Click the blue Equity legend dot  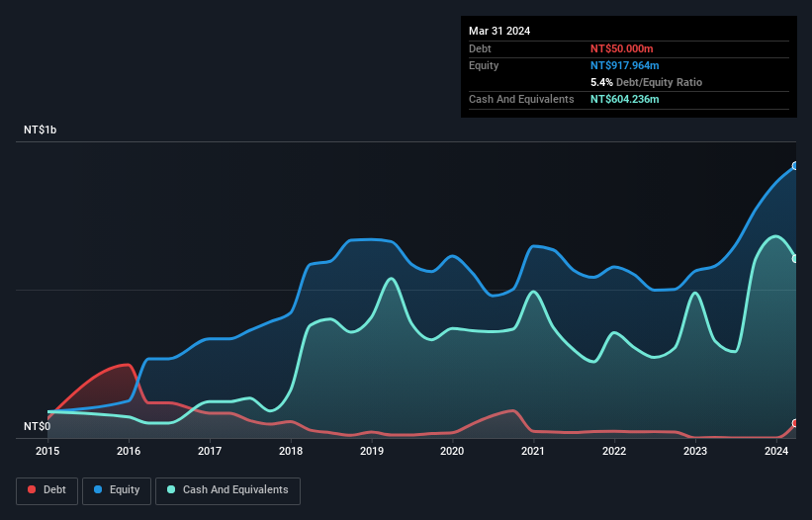click(98, 489)
